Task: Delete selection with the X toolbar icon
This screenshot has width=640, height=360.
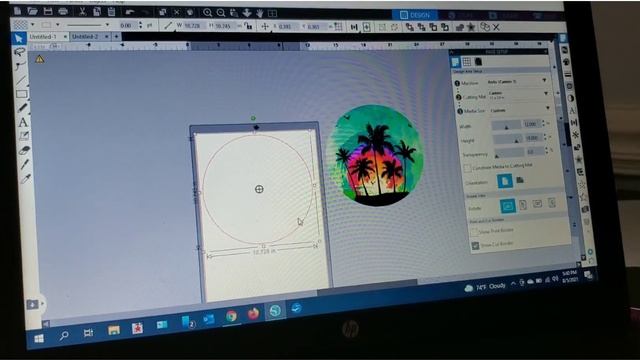Action: tap(496, 27)
